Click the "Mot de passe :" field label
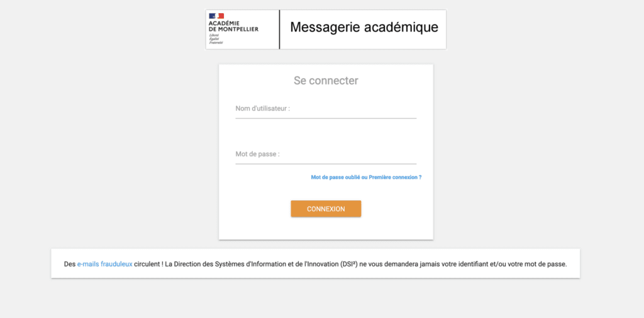 257,154
